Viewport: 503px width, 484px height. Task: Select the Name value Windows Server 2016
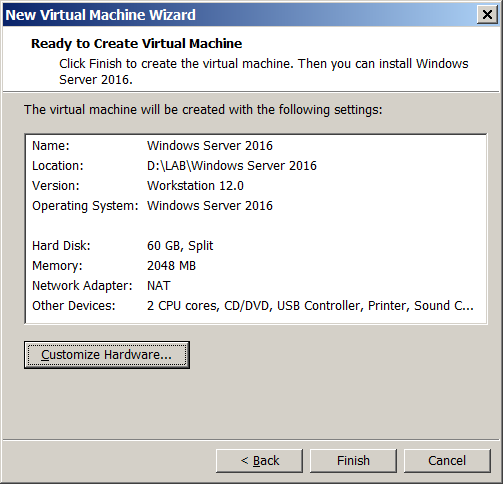(210, 146)
